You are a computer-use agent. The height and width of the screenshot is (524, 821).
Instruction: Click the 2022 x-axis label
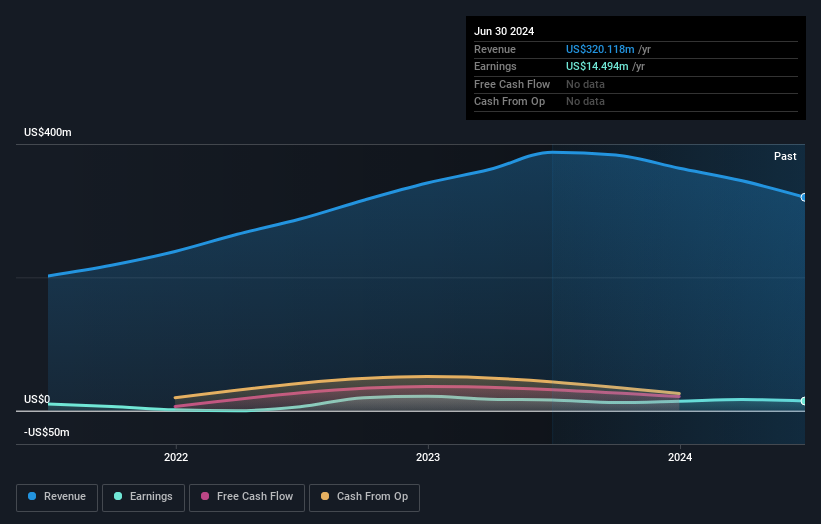coord(176,457)
